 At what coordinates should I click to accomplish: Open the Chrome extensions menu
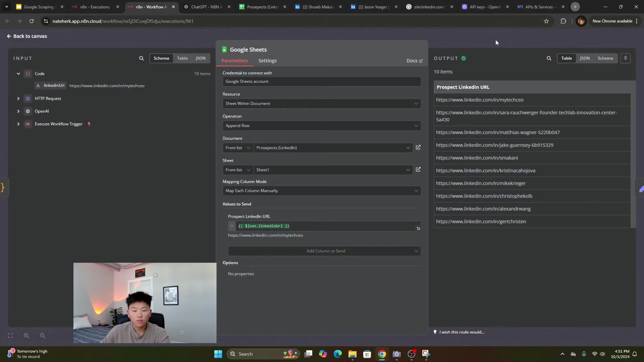click(563, 21)
